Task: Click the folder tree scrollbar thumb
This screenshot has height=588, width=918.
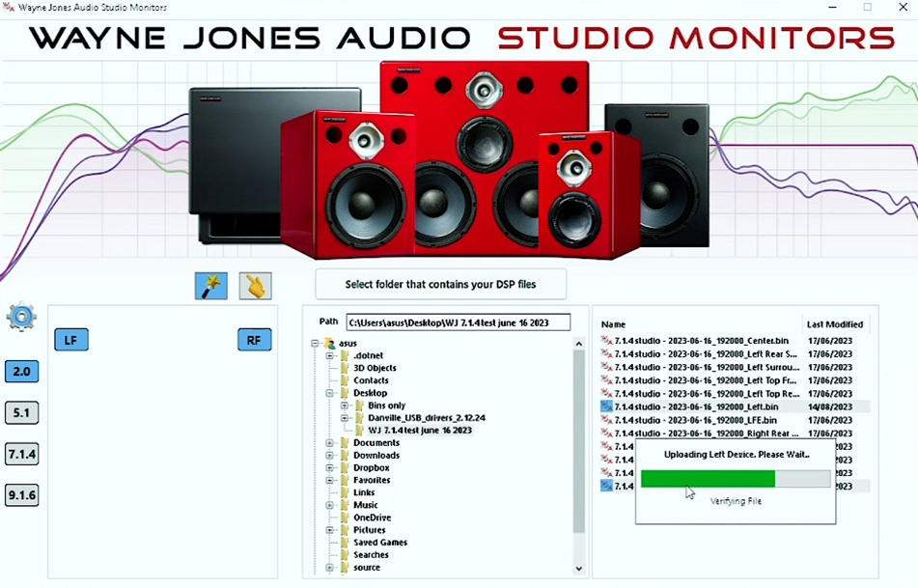Action: pos(578,441)
